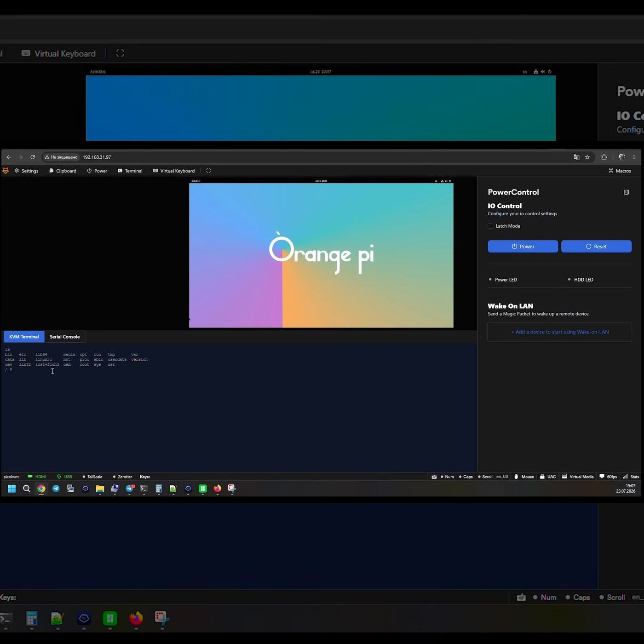Open the Chrome three-dot menu

634,157
